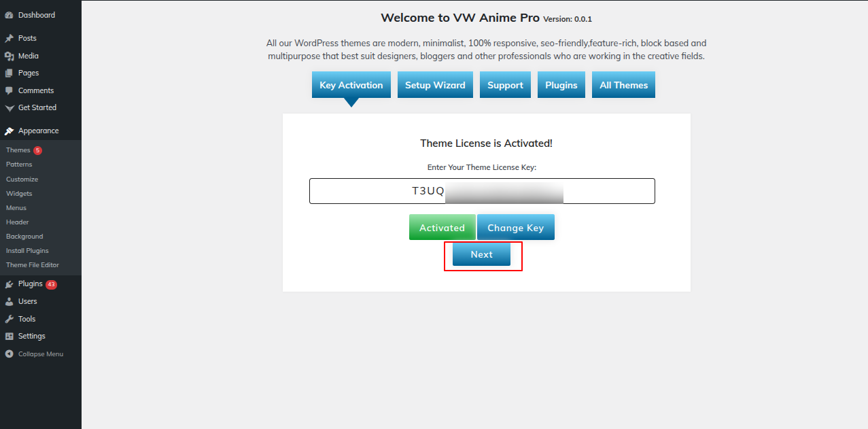Click in the theme license key field
The width and height of the screenshot is (868, 429).
(x=482, y=191)
